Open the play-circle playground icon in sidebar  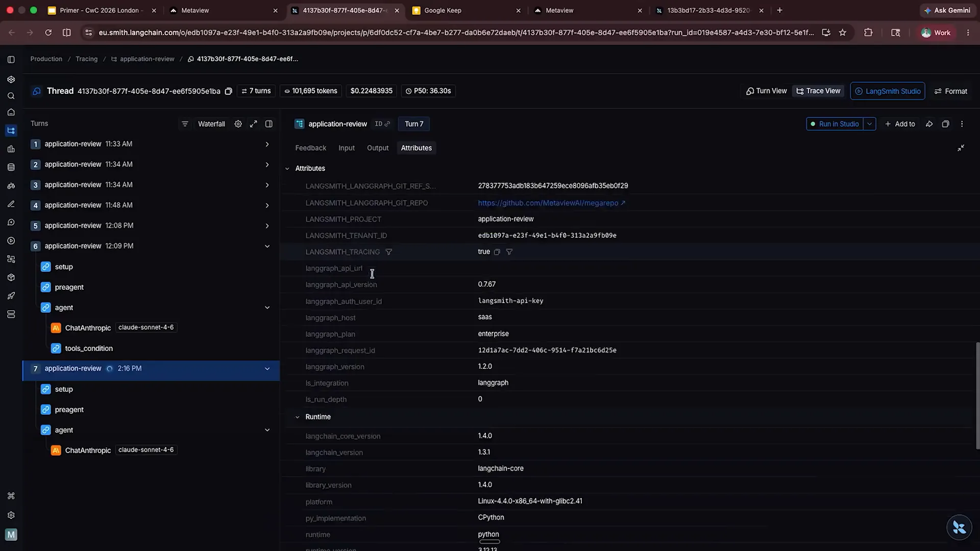click(x=11, y=241)
